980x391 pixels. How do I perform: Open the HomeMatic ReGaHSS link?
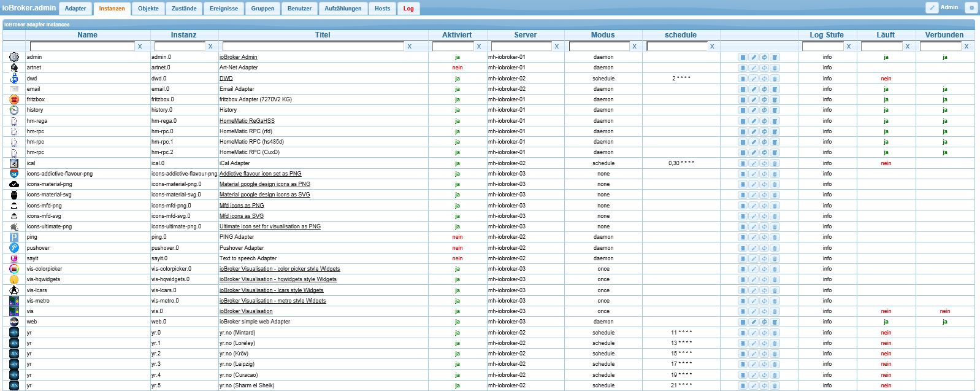pos(247,121)
